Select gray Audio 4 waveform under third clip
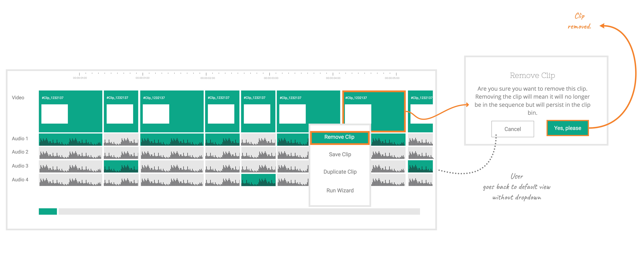644x255 pixels. [172, 180]
